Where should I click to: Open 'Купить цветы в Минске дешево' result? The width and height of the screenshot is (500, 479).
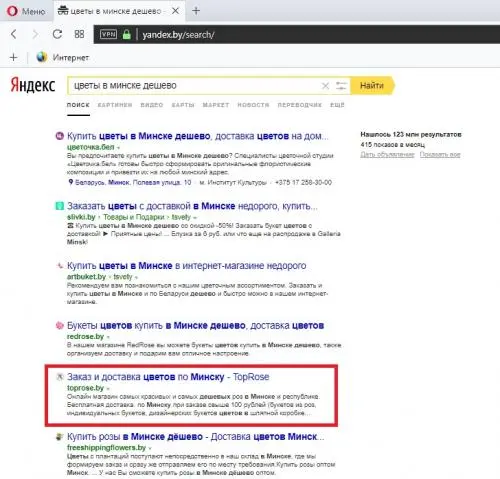(198, 136)
